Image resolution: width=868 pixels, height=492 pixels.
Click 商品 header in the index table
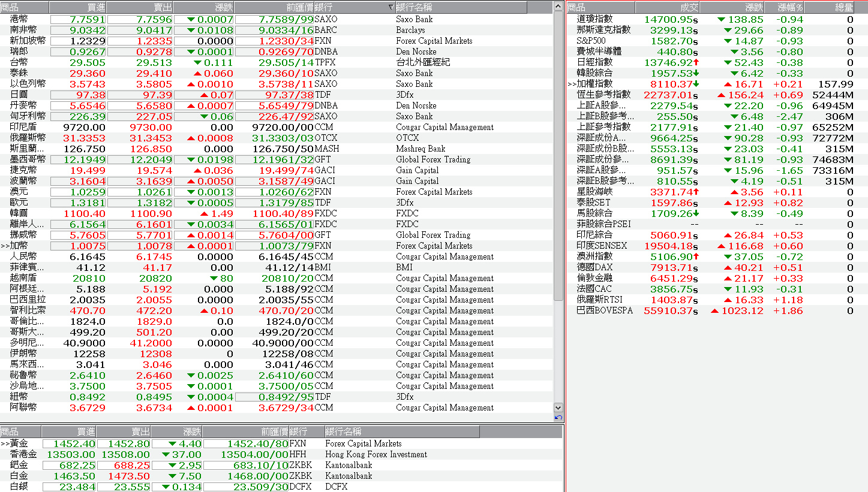click(x=601, y=8)
